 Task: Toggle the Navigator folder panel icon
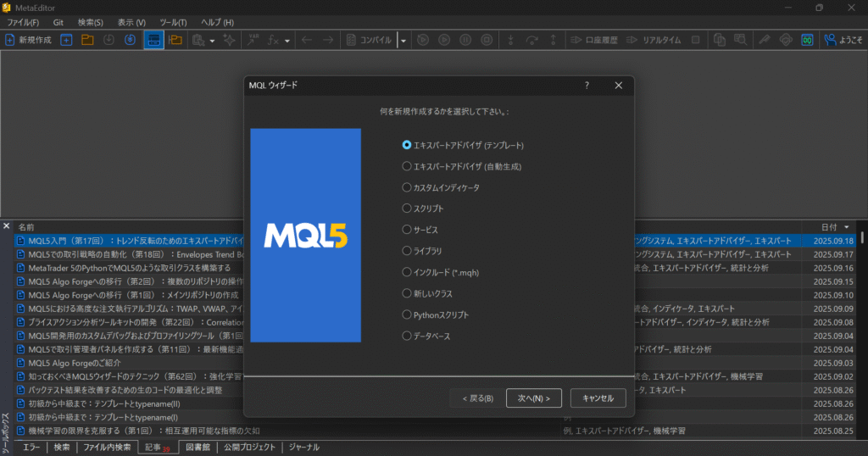pyautogui.click(x=175, y=40)
